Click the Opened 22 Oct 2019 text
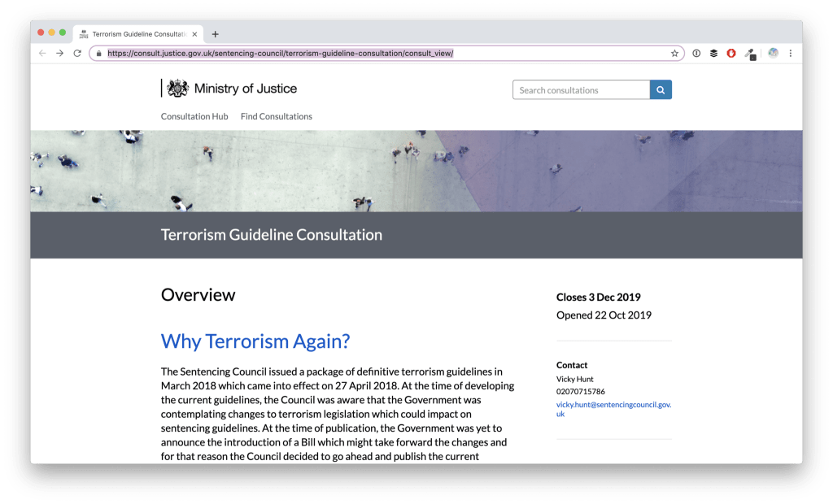 point(604,315)
